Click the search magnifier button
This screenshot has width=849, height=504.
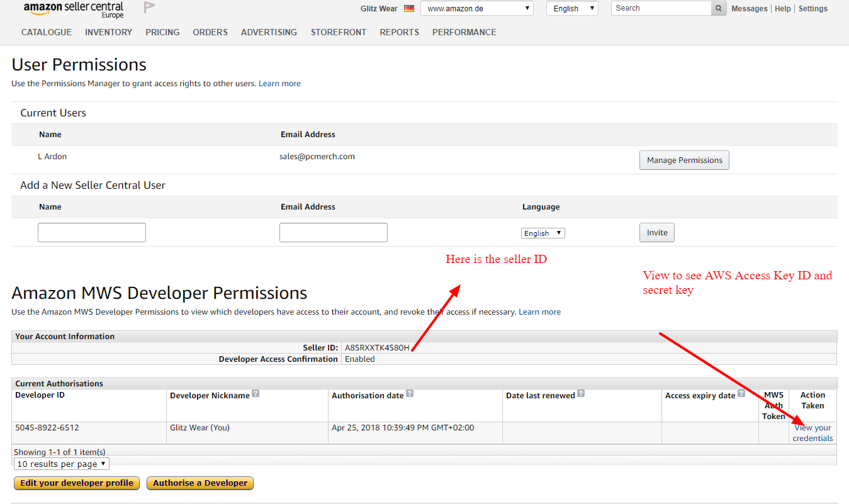click(x=719, y=8)
